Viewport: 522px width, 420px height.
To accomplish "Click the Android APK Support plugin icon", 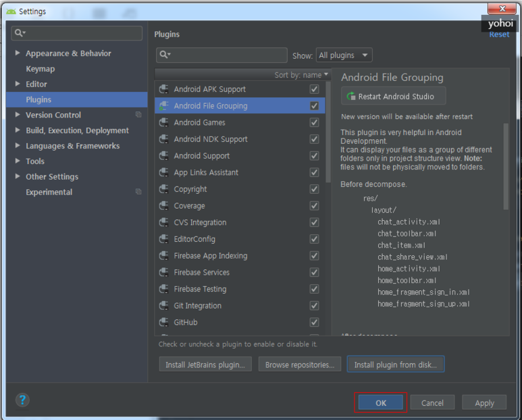I will coord(163,89).
